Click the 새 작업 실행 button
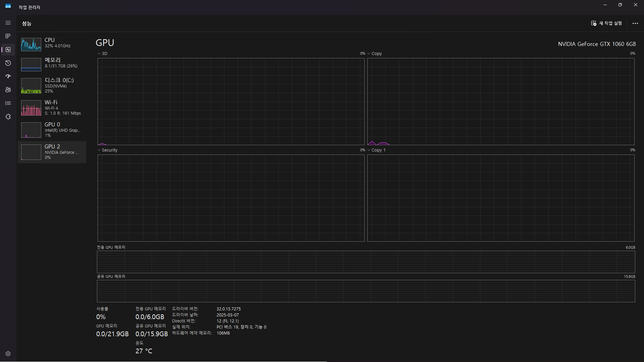The height and width of the screenshot is (362, 644). pos(606,23)
